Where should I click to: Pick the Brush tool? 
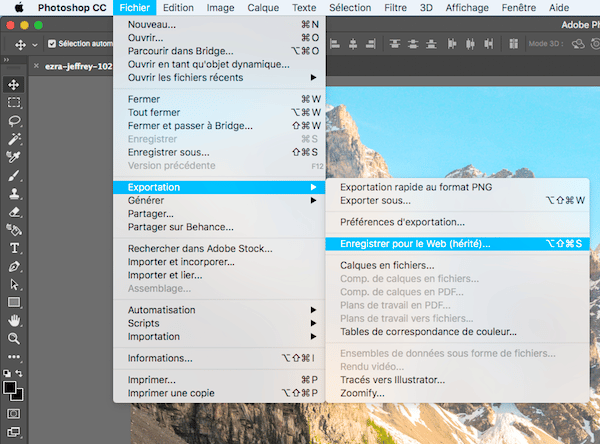(14, 175)
